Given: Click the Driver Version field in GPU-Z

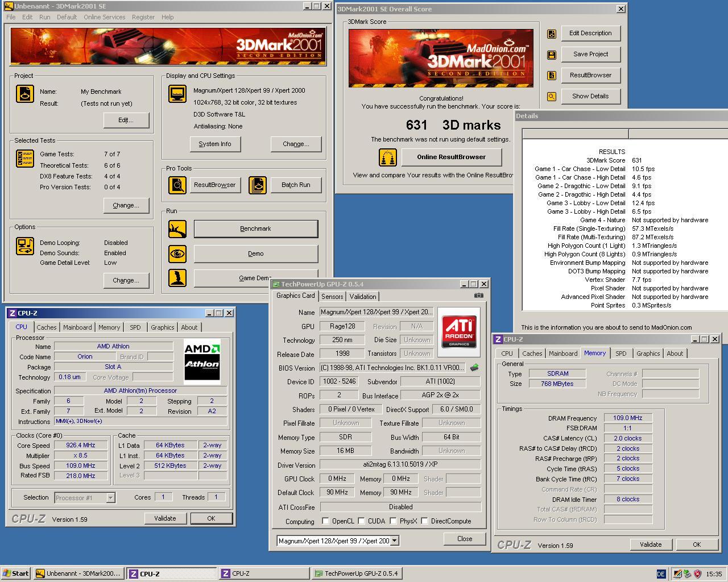Looking at the screenshot, I should point(400,464).
